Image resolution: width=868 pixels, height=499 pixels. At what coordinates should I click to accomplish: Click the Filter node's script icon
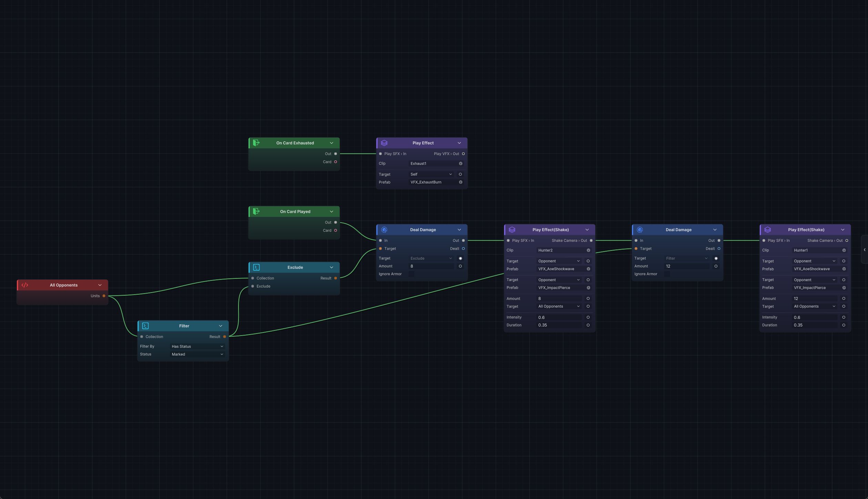coord(145,326)
